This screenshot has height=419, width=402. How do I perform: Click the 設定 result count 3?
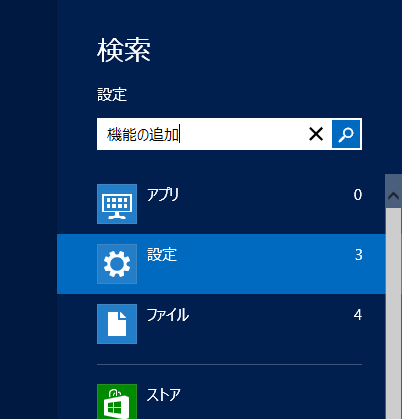(x=358, y=255)
